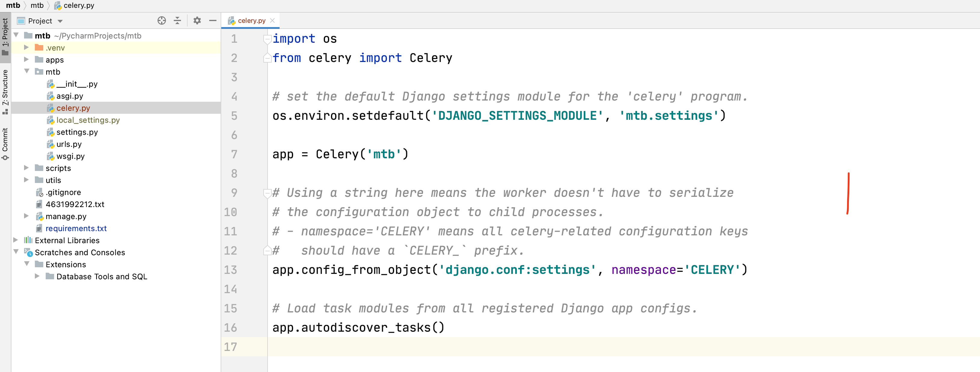
Task: Place the cursor on empty line 17
Action: click(x=457, y=347)
